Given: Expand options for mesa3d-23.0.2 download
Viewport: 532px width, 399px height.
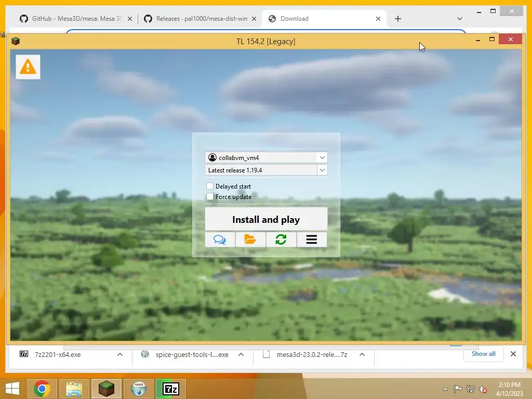Looking at the screenshot, I should [x=362, y=354].
